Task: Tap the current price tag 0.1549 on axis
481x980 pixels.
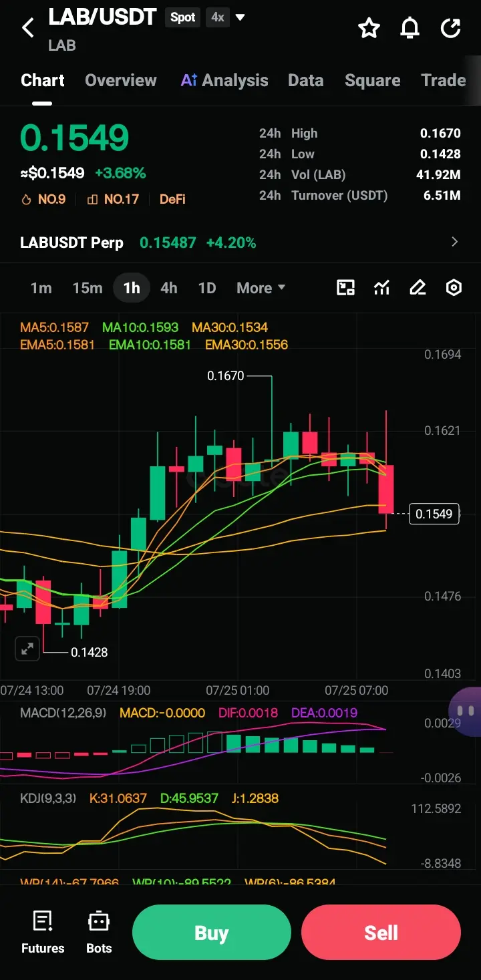Action: [434, 514]
